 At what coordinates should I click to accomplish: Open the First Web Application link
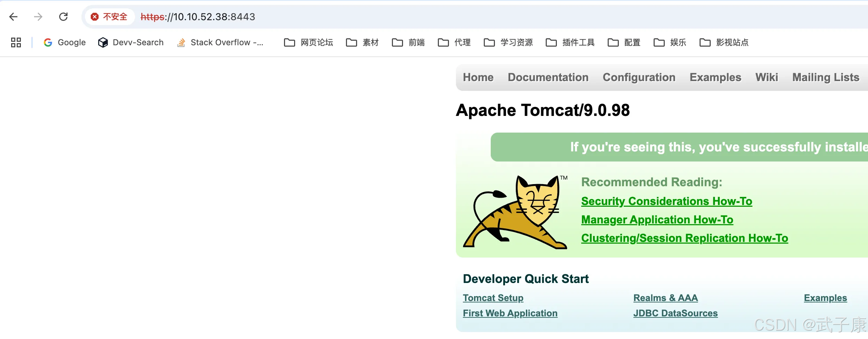point(510,313)
